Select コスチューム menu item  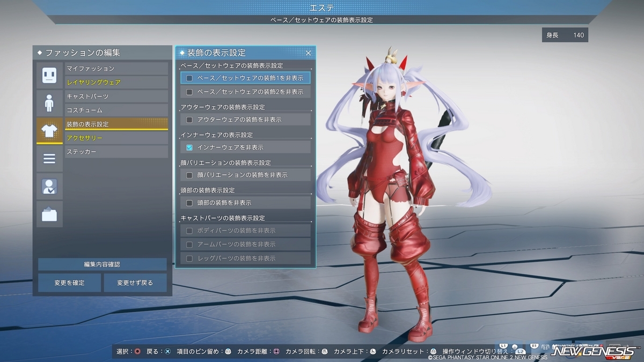tap(116, 110)
